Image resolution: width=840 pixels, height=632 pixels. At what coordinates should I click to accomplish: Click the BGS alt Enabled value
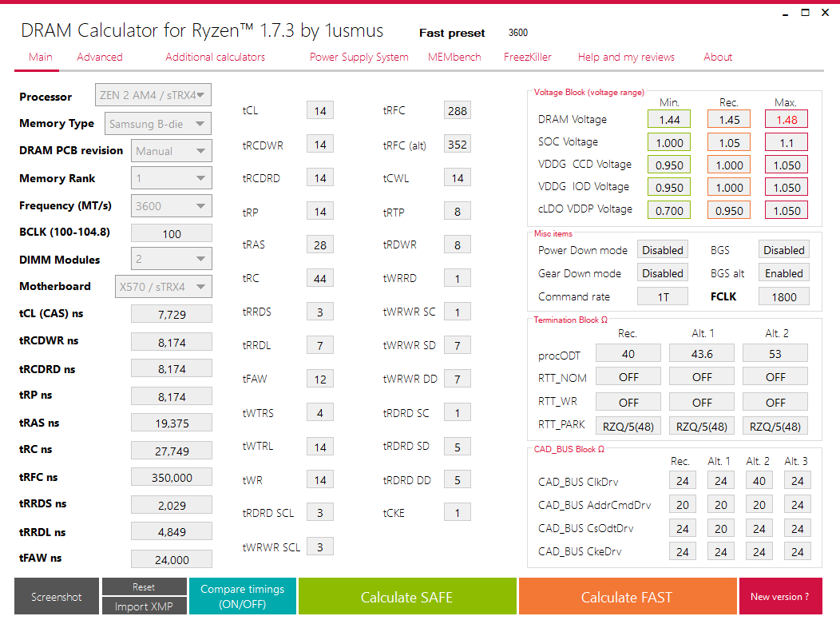point(784,273)
